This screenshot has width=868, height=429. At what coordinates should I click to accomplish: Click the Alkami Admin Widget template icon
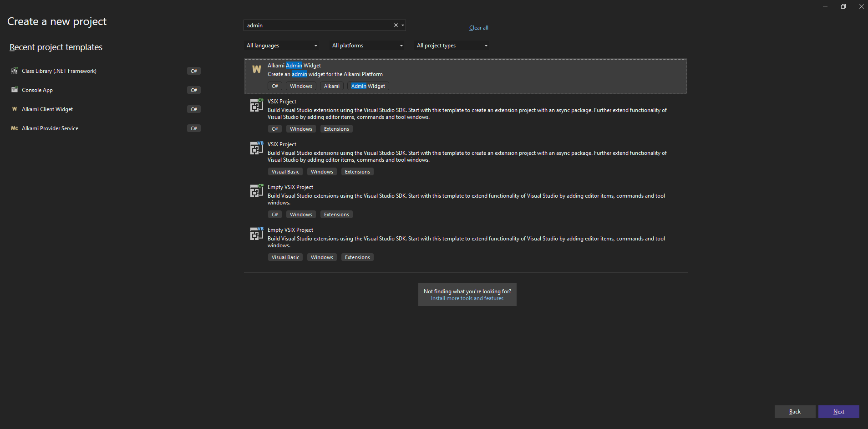click(x=257, y=69)
